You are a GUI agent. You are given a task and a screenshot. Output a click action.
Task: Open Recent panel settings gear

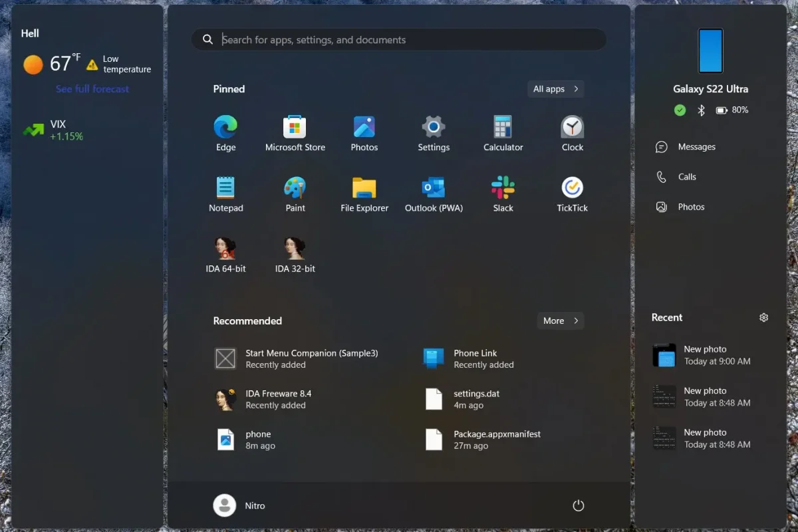[x=763, y=317]
